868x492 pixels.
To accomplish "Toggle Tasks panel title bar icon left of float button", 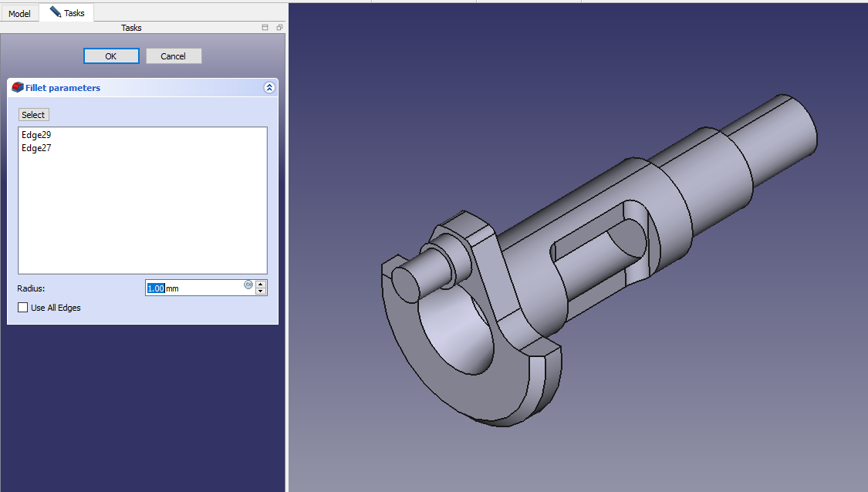I will pyautogui.click(x=265, y=27).
